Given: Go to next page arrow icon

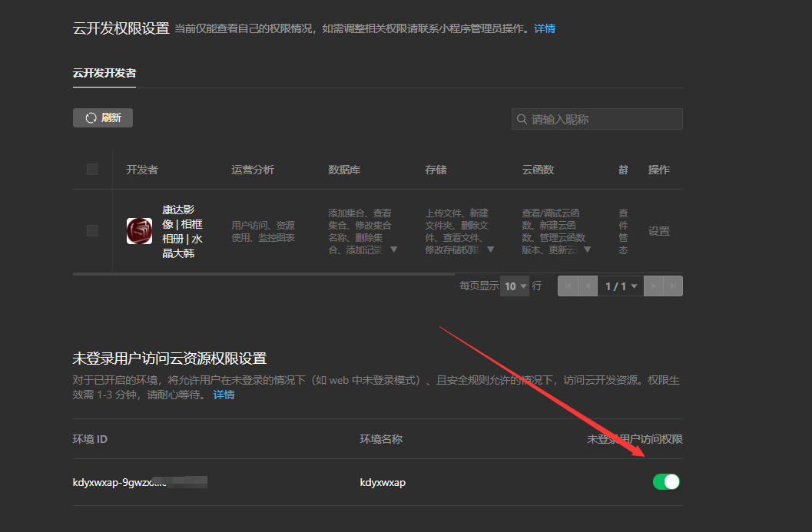Looking at the screenshot, I should point(654,286).
